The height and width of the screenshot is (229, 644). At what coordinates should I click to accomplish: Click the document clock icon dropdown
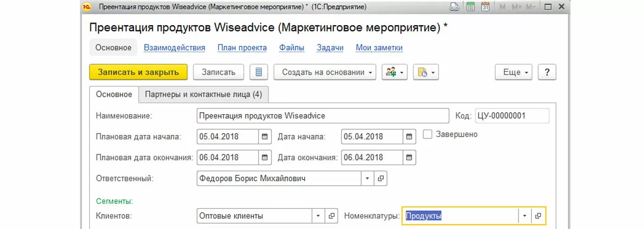pyautogui.click(x=426, y=72)
